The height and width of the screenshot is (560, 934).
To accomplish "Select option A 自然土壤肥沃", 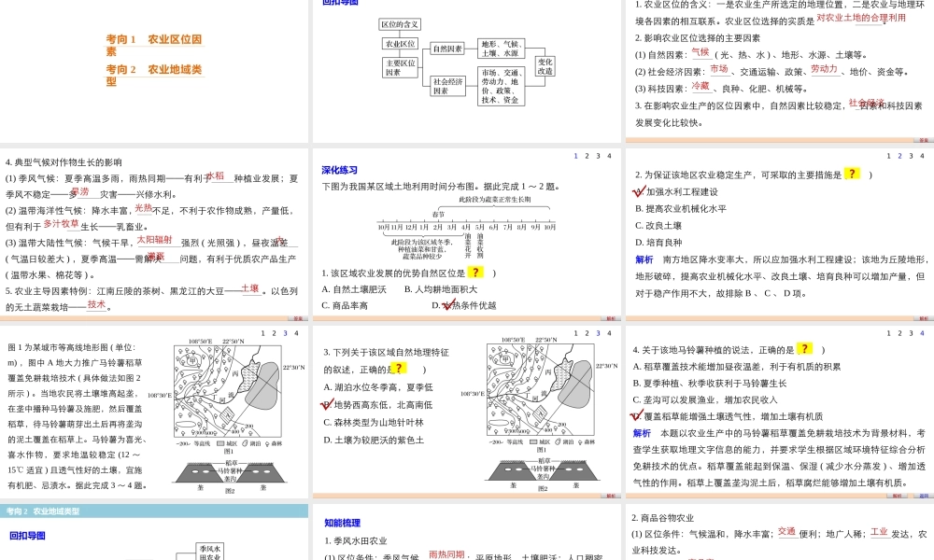I will (354, 289).
